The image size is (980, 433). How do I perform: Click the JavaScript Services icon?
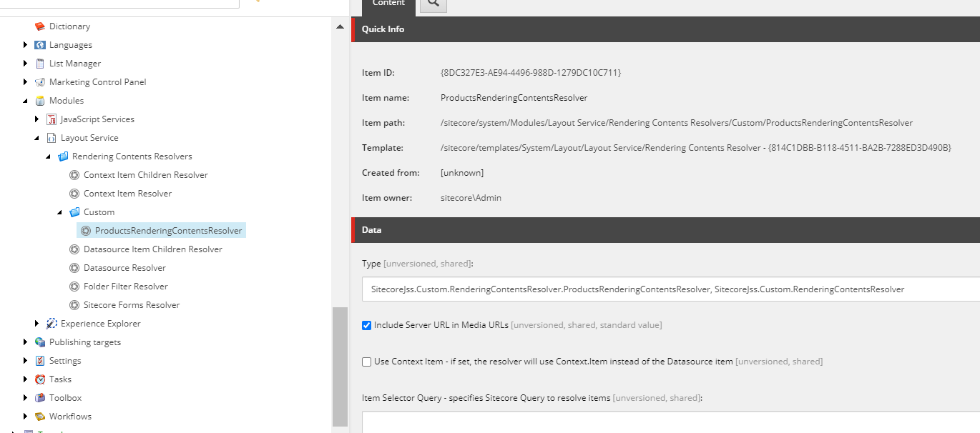[x=52, y=119]
